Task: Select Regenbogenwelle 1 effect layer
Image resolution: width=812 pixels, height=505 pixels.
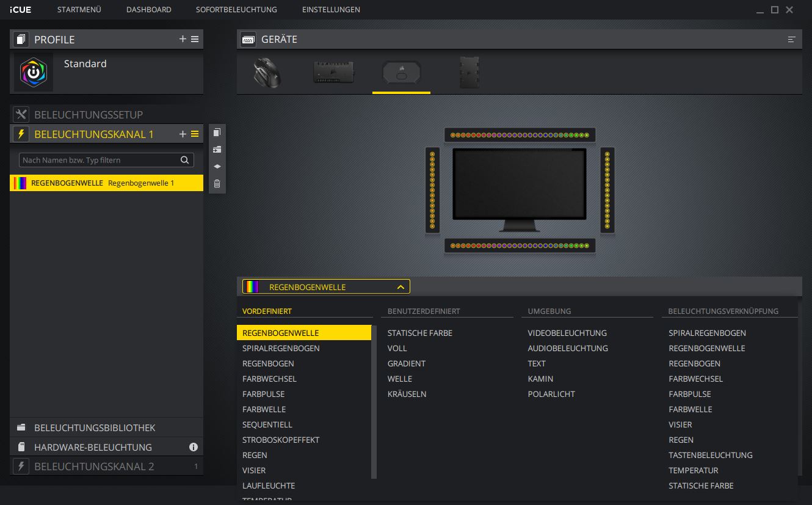Action: (107, 183)
